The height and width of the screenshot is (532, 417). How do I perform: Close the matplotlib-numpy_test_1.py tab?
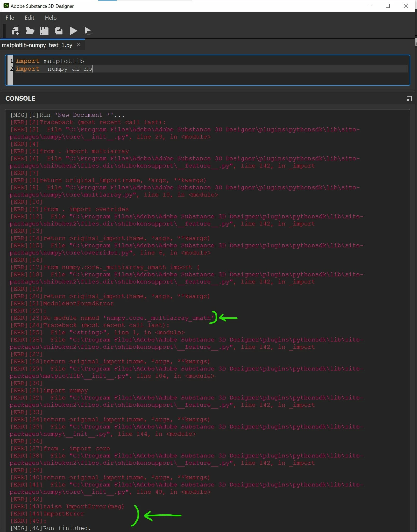click(x=79, y=45)
